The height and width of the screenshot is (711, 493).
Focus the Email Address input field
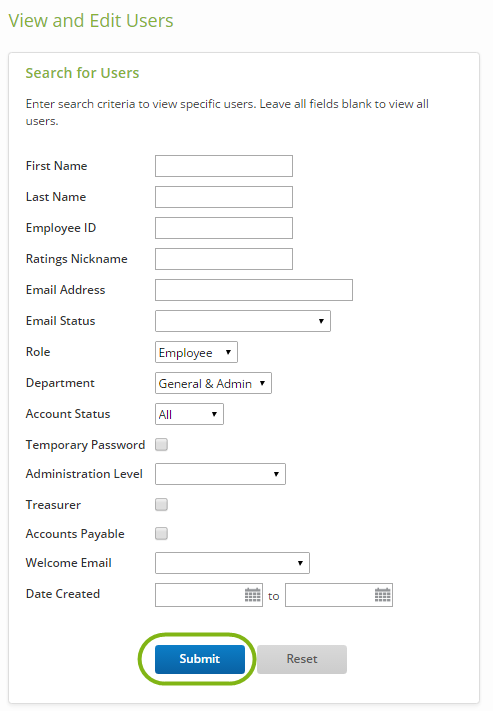tap(254, 290)
